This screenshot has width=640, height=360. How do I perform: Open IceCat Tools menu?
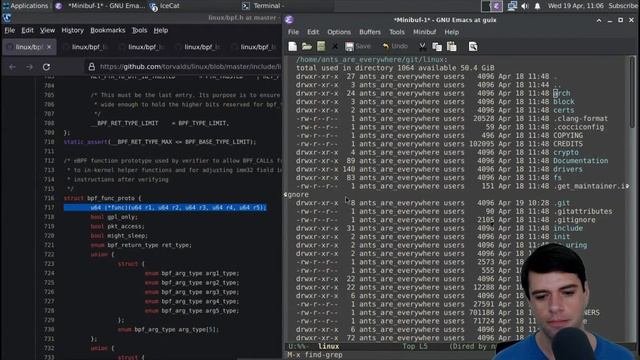point(139,30)
